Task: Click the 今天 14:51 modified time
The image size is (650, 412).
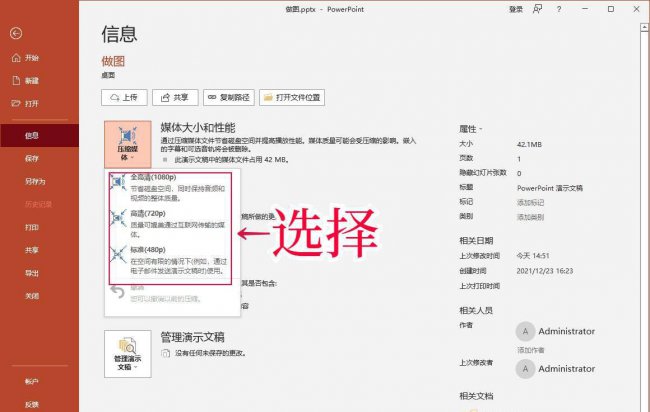Action: point(533,256)
